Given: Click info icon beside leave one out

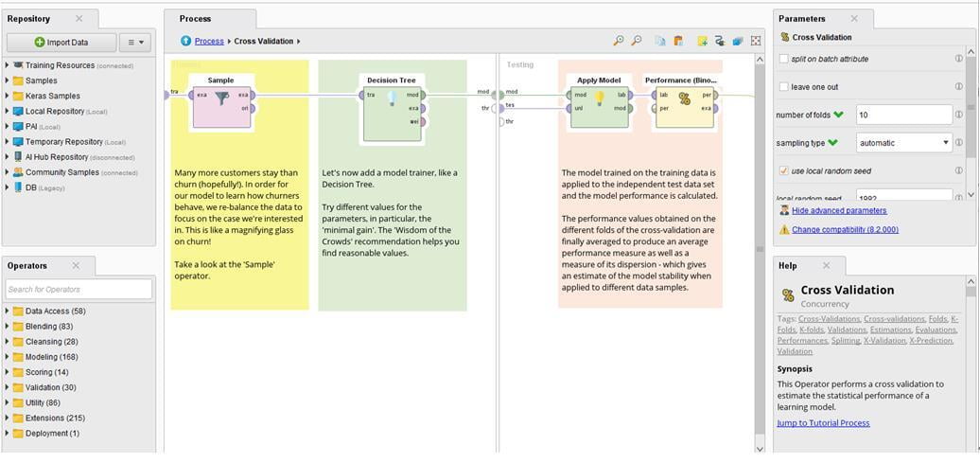Looking at the screenshot, I should click(x=958, y=87).
